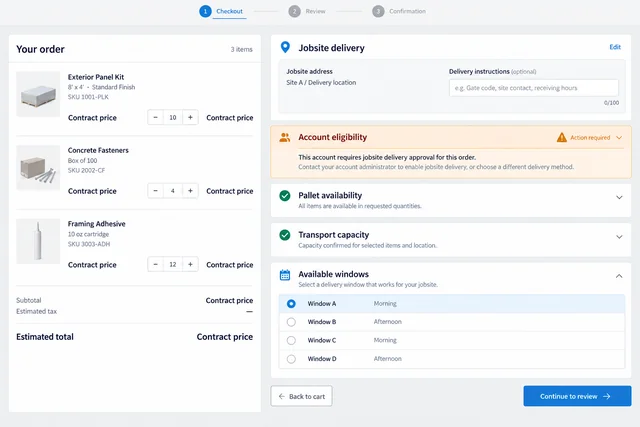Open the Framing Adhesive thumbnail

point(38,241)
